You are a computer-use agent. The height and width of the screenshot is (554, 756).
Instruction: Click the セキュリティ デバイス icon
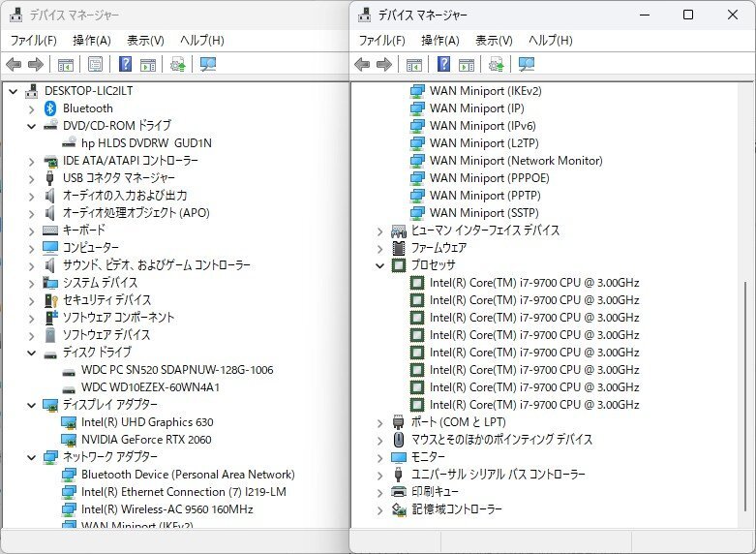pyautogui.click(x=50, y=300)
